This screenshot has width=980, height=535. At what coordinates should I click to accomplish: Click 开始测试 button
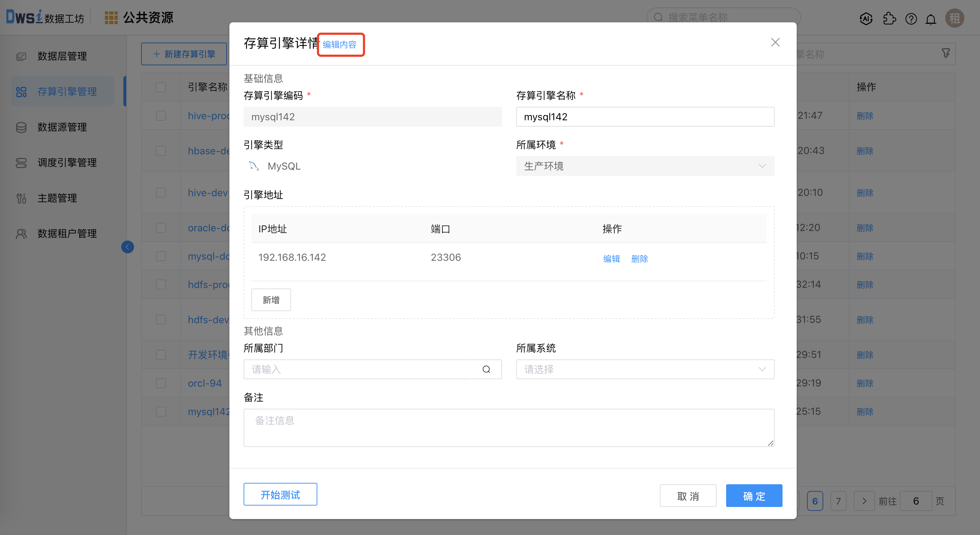[280, 494]
